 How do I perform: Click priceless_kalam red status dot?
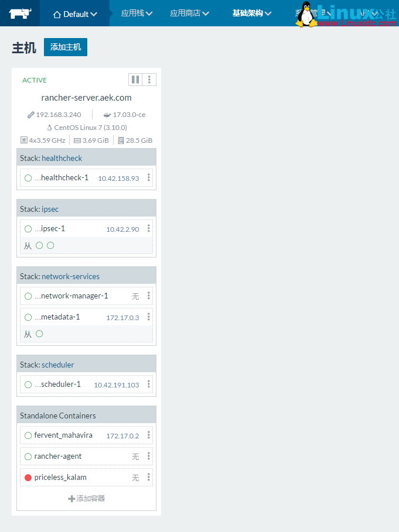click(28, 478)
